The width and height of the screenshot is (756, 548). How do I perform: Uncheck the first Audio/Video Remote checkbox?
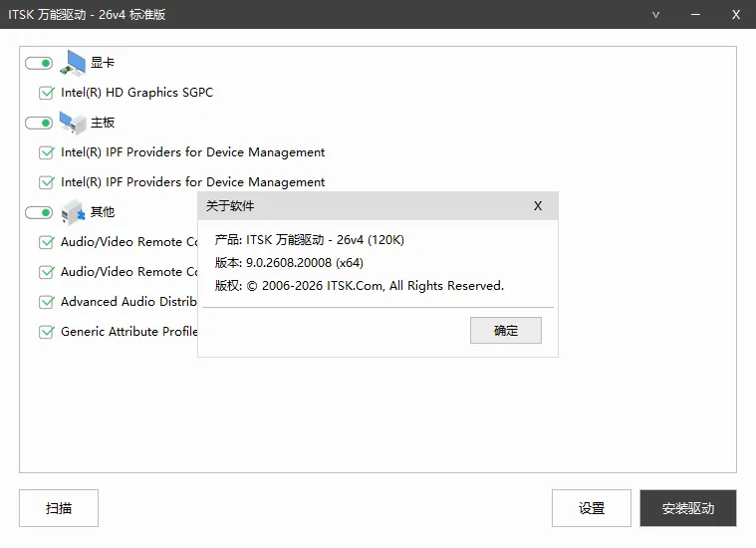coord(46,242)
